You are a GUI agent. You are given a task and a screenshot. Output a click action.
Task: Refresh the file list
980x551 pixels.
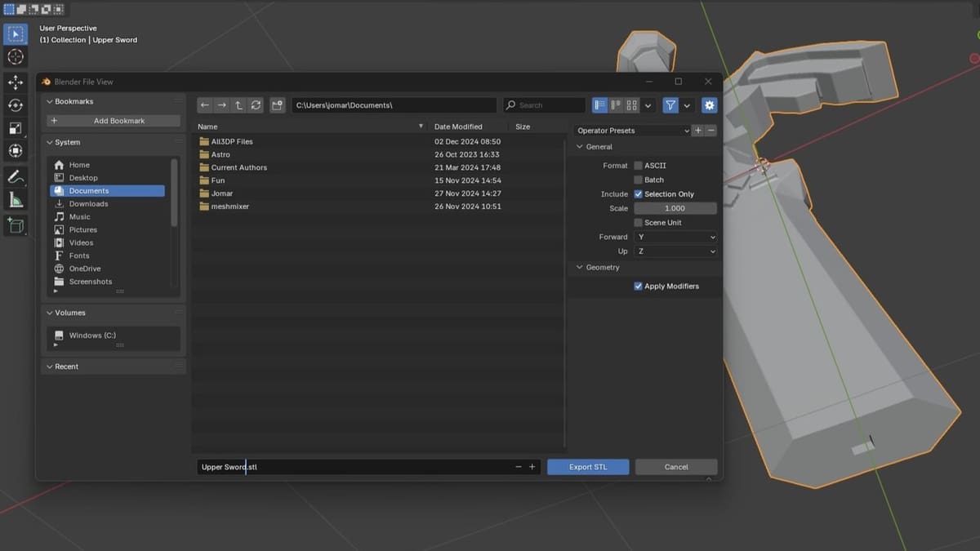[256, 105]
